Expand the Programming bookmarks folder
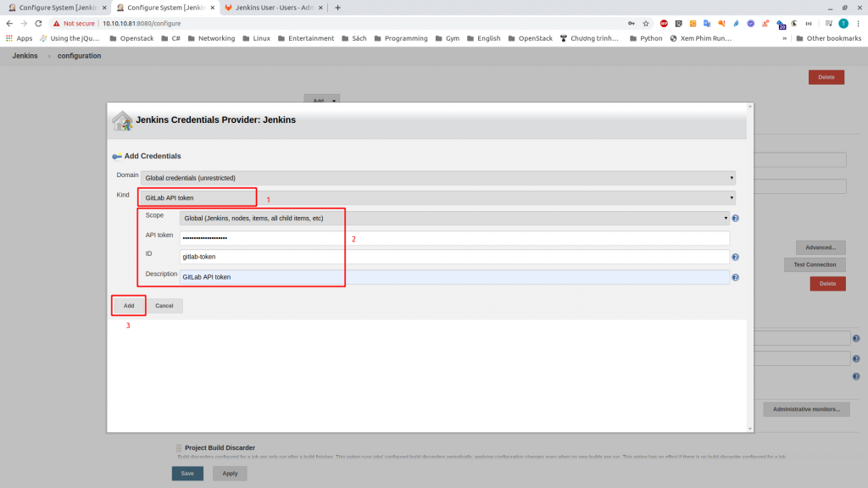868x488 pixels. tap(401, 38)
